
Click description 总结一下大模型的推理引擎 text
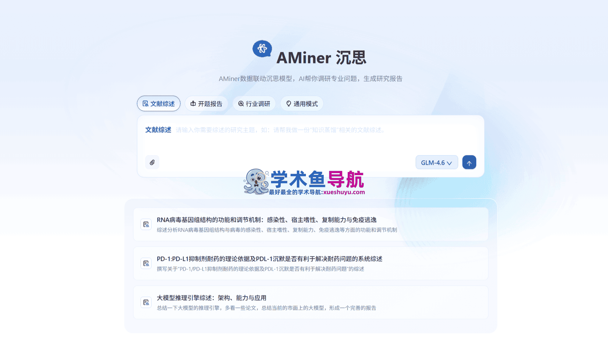pos(267,308)
